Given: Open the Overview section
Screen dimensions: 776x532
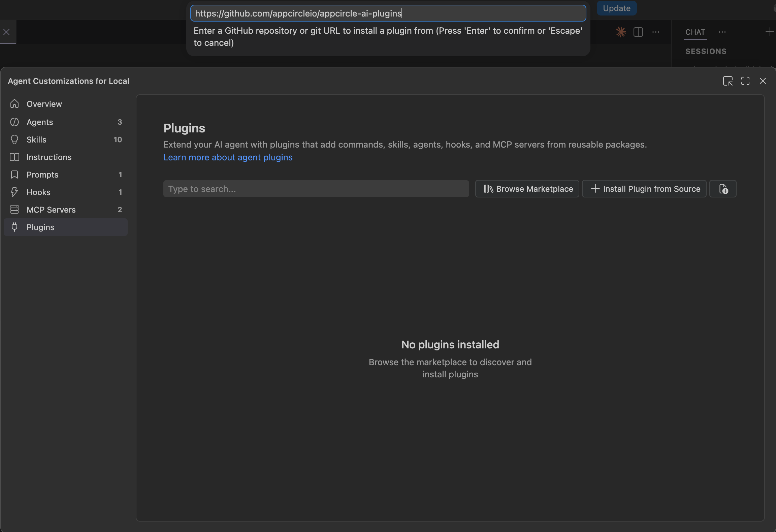Looking at the screenshot, I should (x=66, y=104).
